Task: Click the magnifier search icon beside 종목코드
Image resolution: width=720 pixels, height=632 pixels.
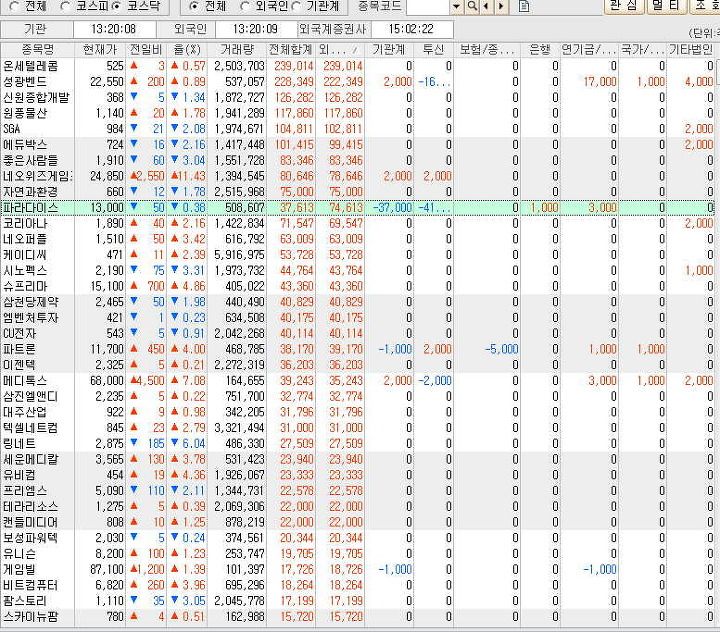Action: coord(472,6)
